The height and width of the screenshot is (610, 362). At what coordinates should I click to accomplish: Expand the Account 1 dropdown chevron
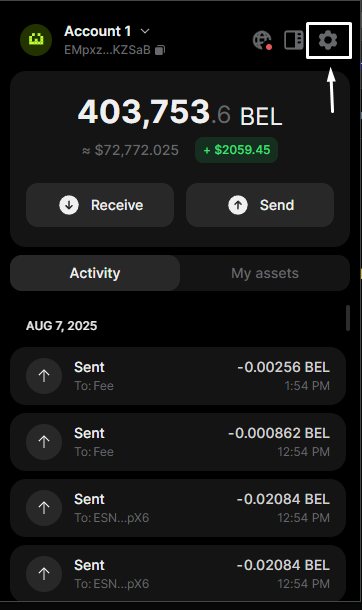145,31
